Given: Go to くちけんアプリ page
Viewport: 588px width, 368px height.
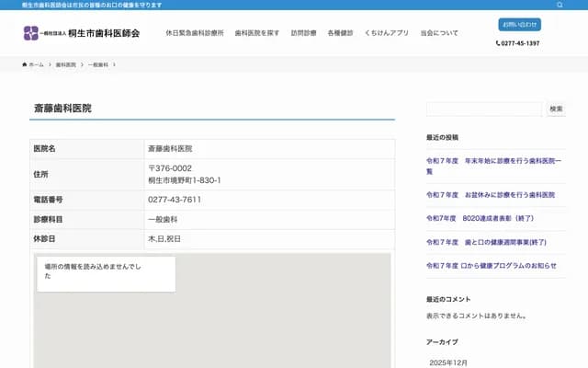Looking at the screenshot, I should 387,33.
